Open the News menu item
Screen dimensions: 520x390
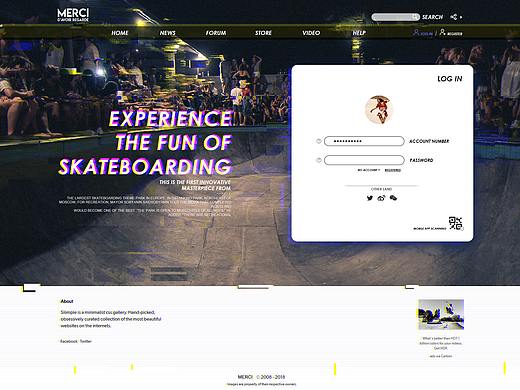click(167, 33)
